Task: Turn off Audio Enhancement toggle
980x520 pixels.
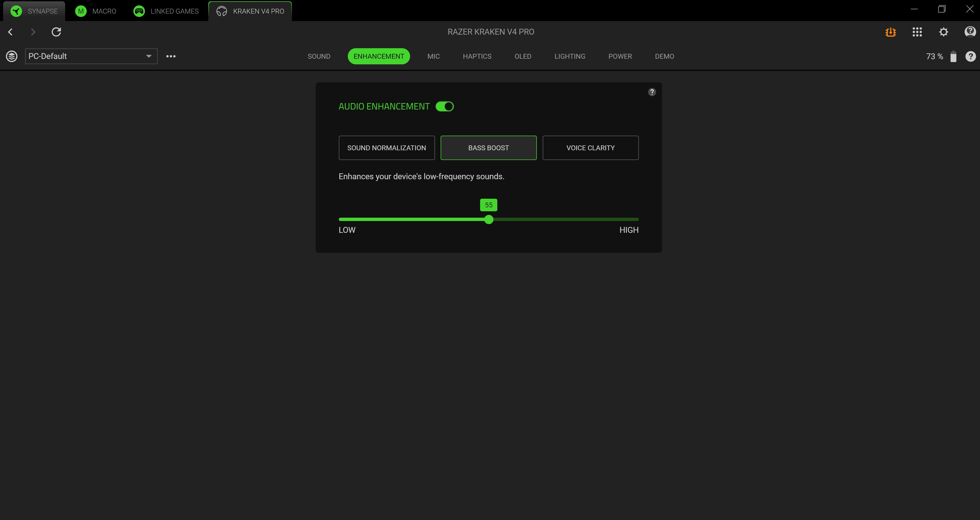Action: coord(444,106)
